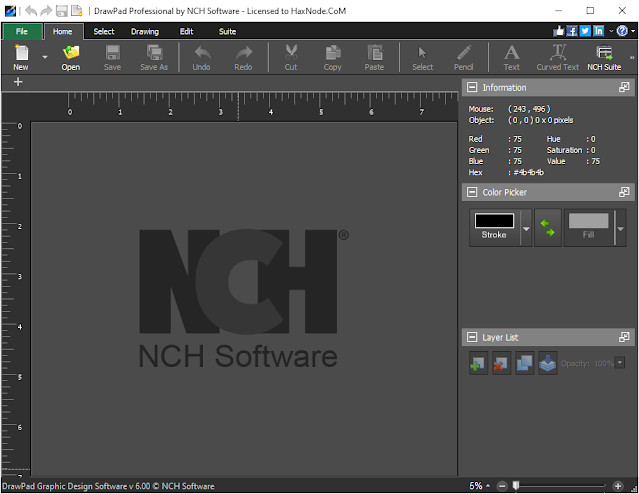Click the status bar version text

coord(108,486)
